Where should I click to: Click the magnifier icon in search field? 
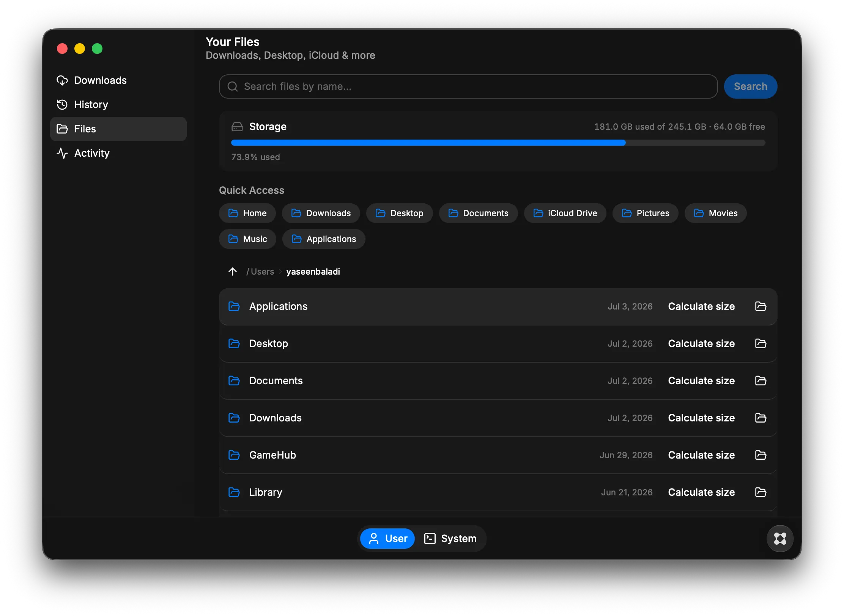pyautogui.click(x=233, y=86)
